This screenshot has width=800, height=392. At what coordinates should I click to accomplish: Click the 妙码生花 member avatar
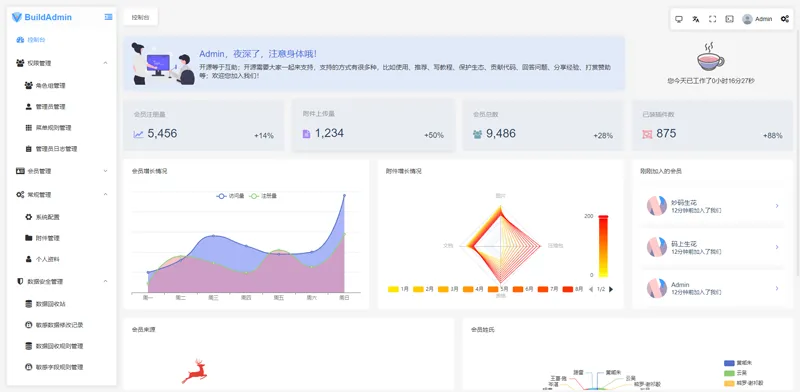[x=657, y=206]
